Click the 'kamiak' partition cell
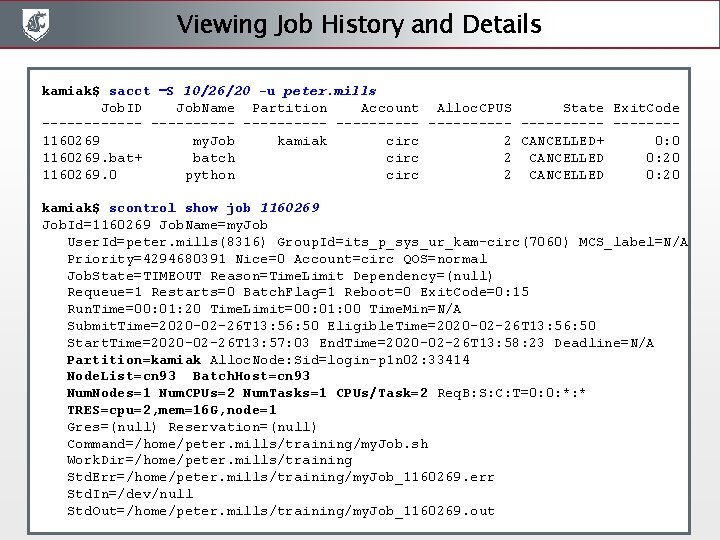Screen dimensions: 720x540 (302, 141)
